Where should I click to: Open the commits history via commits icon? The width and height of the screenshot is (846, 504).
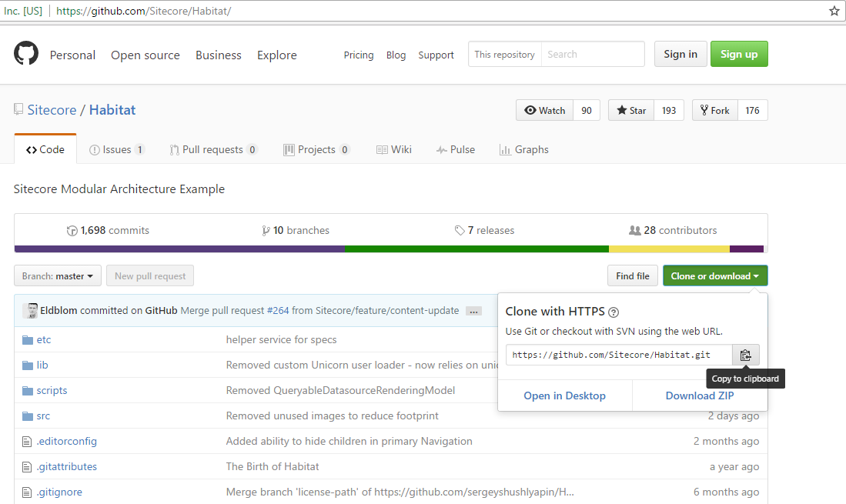(x=72, y=230)
